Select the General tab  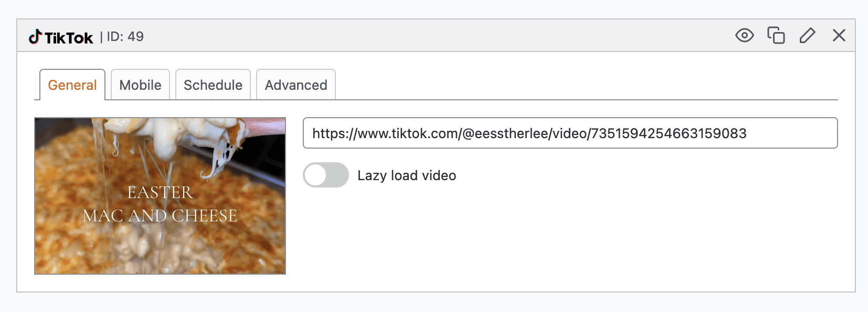(72, 85)
